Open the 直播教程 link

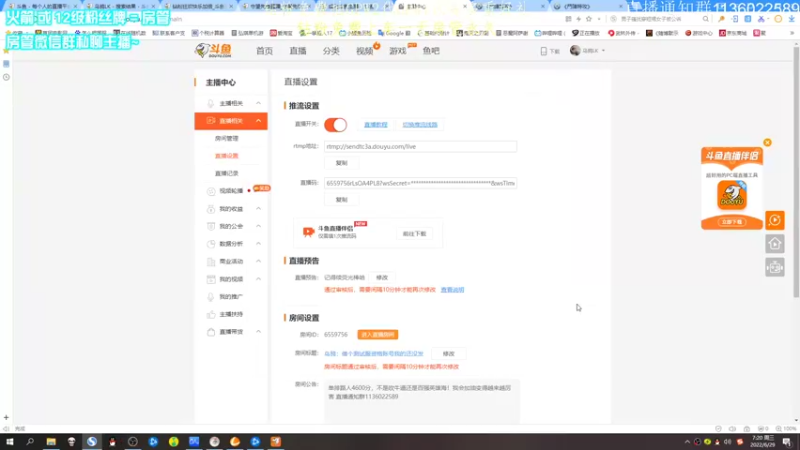[376, 124]
